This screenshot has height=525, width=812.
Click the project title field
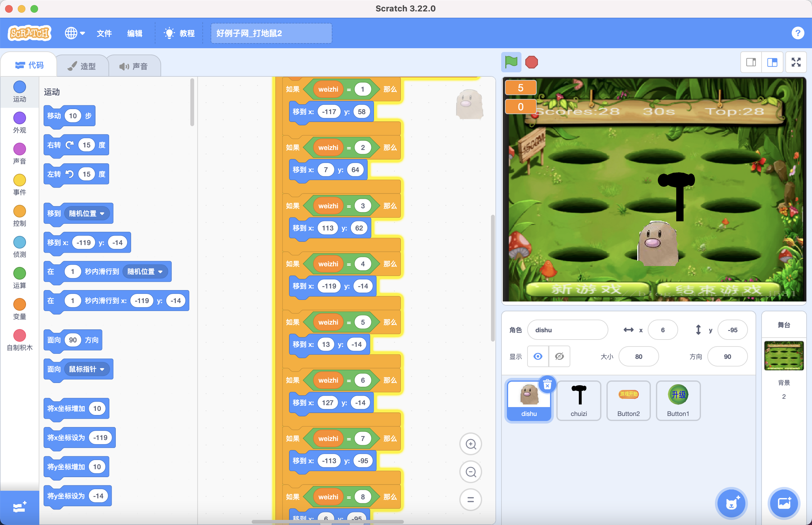[x=271, y=33]
